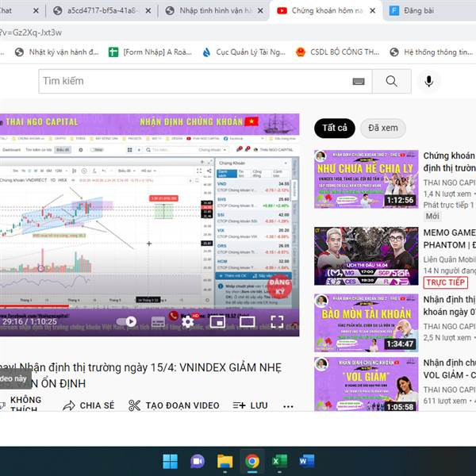Screen dimensions: 476x476
Task: Switch to theater mode icon
Action: [247, 321]
